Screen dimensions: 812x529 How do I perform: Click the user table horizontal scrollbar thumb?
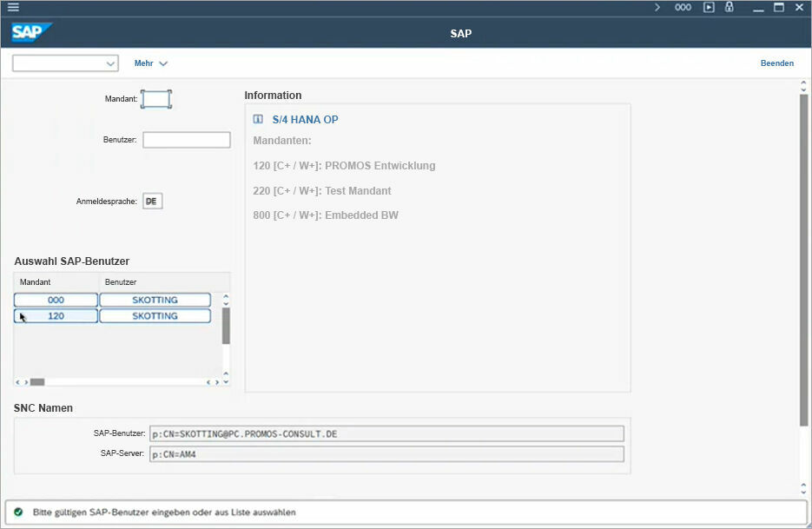[37, 381]
